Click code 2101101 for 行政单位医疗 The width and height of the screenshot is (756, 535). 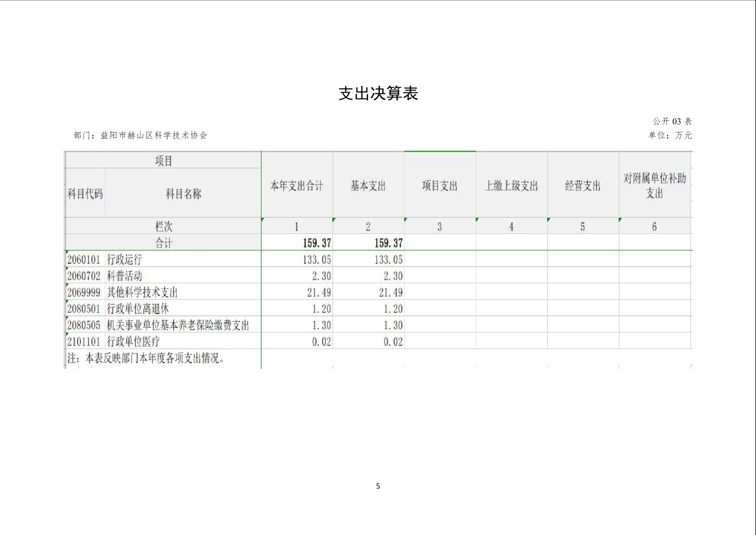tap(84, 342)
